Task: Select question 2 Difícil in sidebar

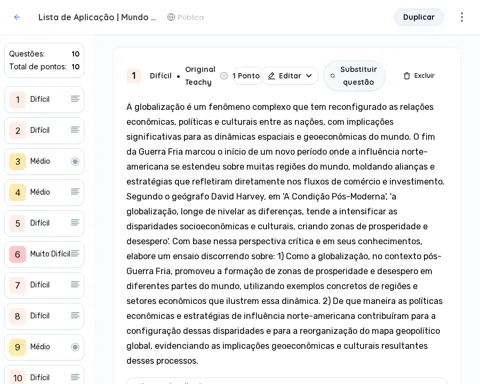Action: point(44,130)
